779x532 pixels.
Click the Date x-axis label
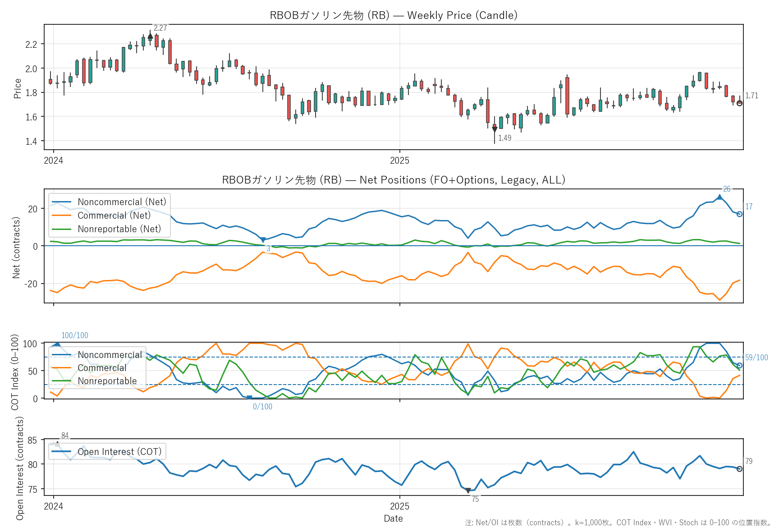pos(393,518)
